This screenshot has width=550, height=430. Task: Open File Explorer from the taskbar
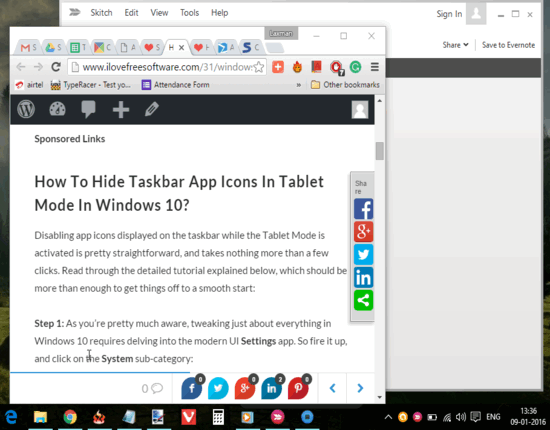tap(40, 417)
